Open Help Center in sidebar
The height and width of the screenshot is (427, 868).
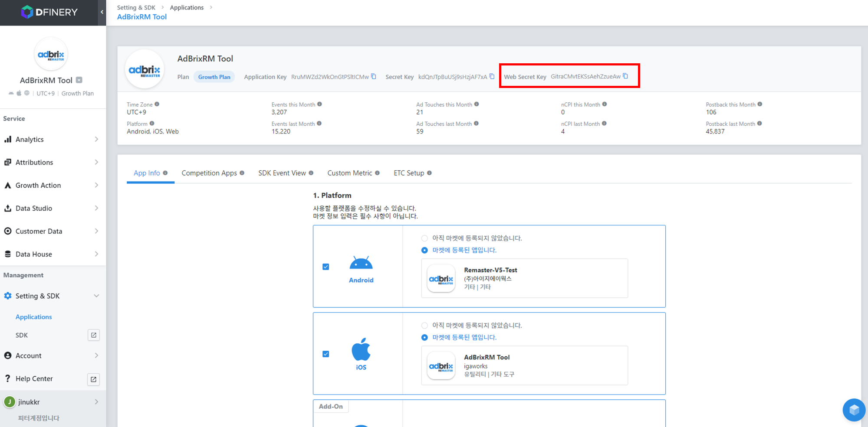pyautogui.click(x=34, y=378)
